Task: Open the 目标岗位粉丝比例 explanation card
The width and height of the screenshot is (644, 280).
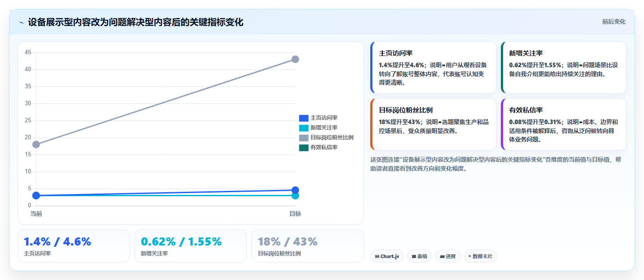Action: 433,124
